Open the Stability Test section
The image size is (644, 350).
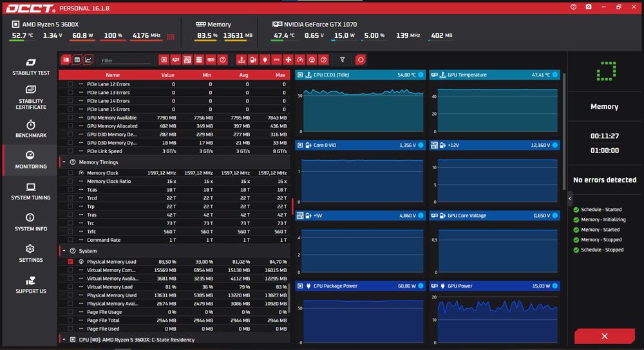pos(31,67)
